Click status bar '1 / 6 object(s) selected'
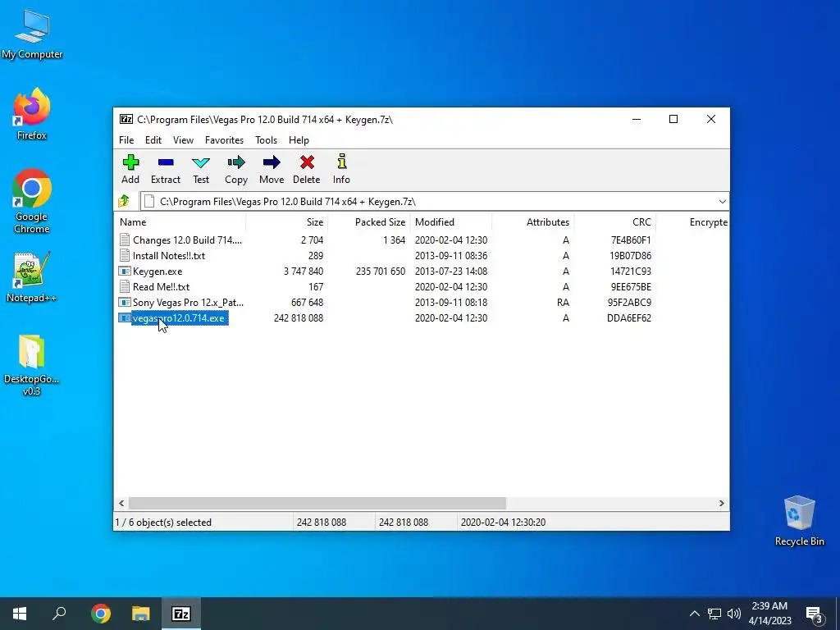The height and width of the screenshot is (630, 840). (x=163, y=522)
